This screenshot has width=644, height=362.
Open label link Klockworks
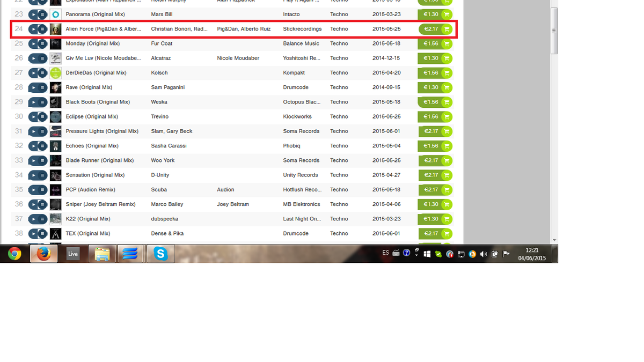pyautogui.click(x=298, y=116)
